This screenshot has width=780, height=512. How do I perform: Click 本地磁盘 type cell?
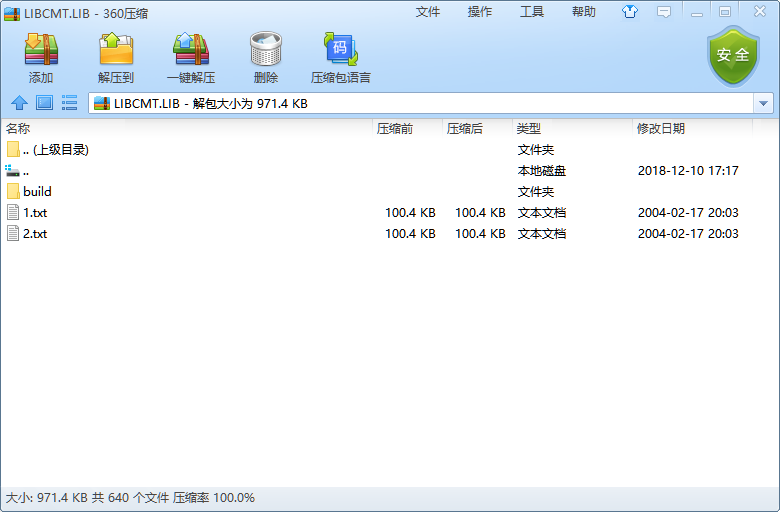pyautogui.click(x=542, y=171)
